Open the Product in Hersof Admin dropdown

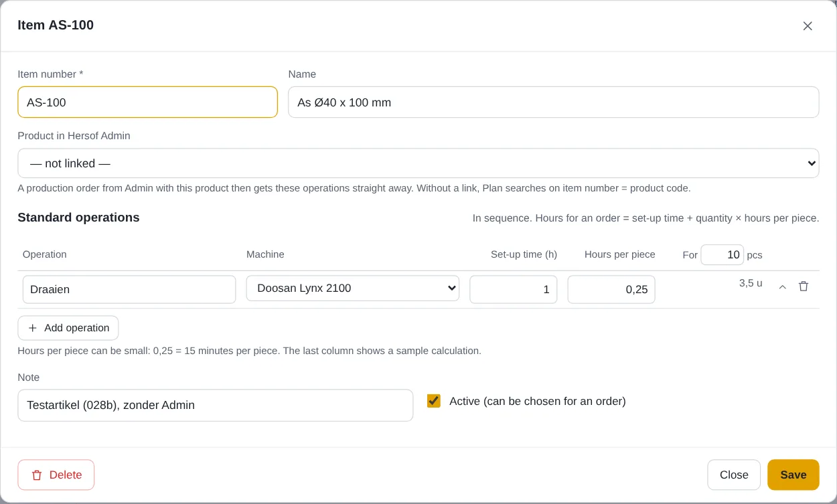[418, 163]
